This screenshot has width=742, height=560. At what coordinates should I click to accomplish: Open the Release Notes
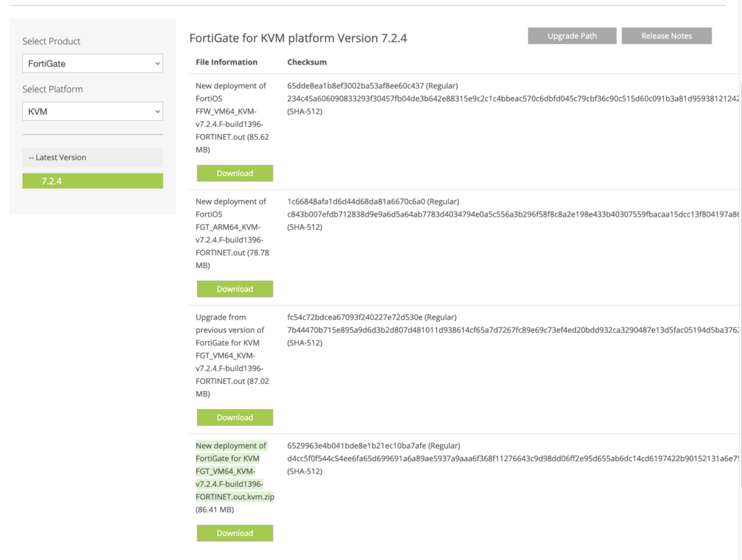[x=666, y=35]
